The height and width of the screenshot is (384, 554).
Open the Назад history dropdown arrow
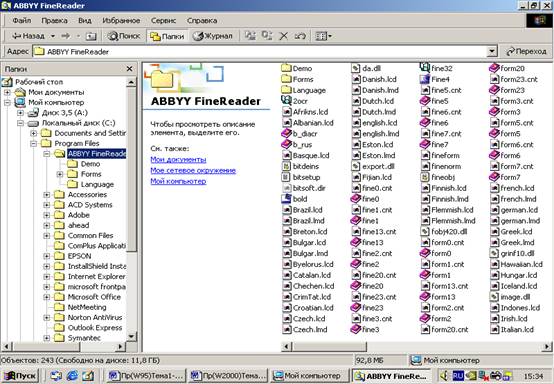[53, 36]
